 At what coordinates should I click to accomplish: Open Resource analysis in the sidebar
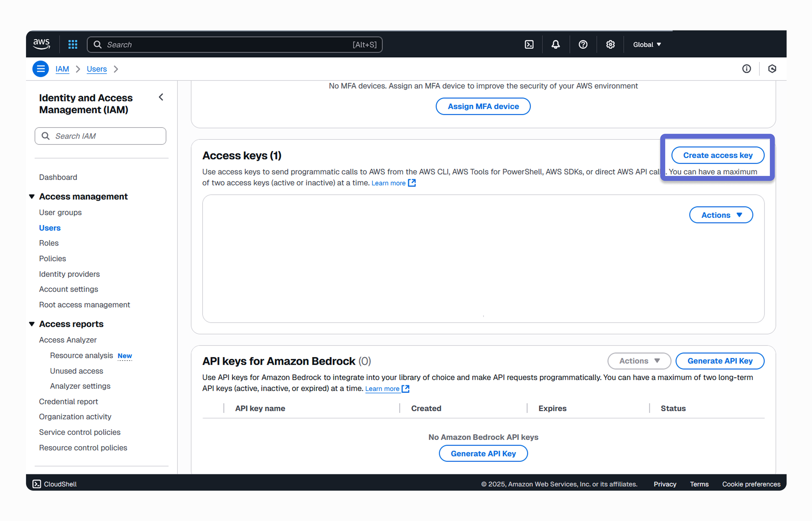coord(82,356)
